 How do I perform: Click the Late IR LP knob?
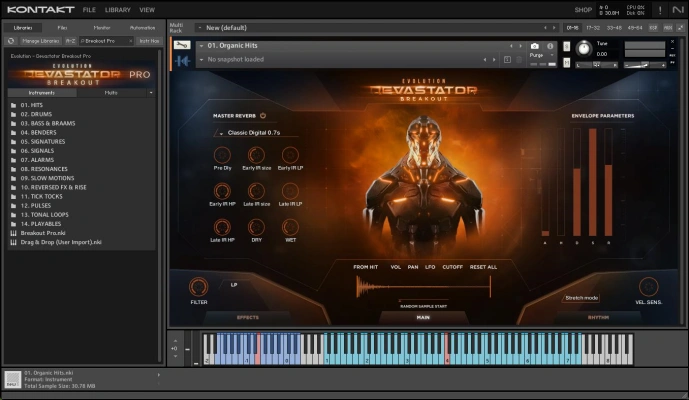tap(290, 191)
